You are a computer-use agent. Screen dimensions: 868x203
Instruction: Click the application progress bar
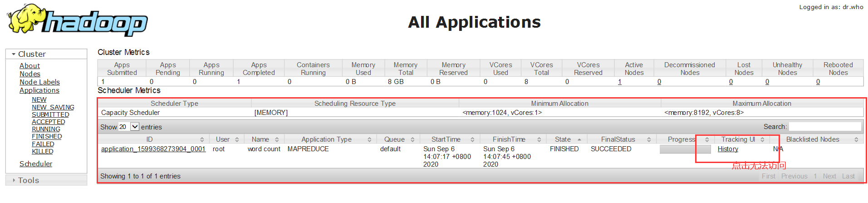[x=685, y=149]
